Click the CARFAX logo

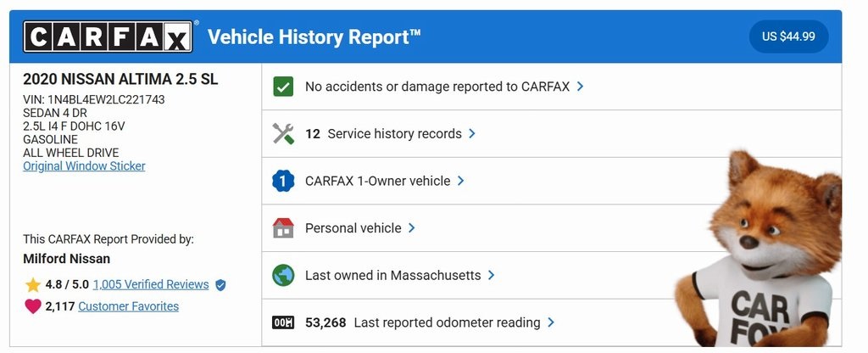(108, 36)
